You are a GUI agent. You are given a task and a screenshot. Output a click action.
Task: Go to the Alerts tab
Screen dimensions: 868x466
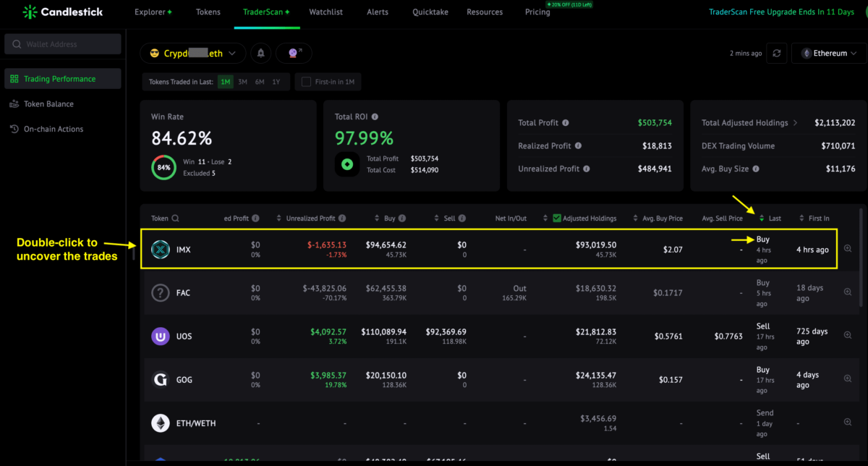point(377,12)
